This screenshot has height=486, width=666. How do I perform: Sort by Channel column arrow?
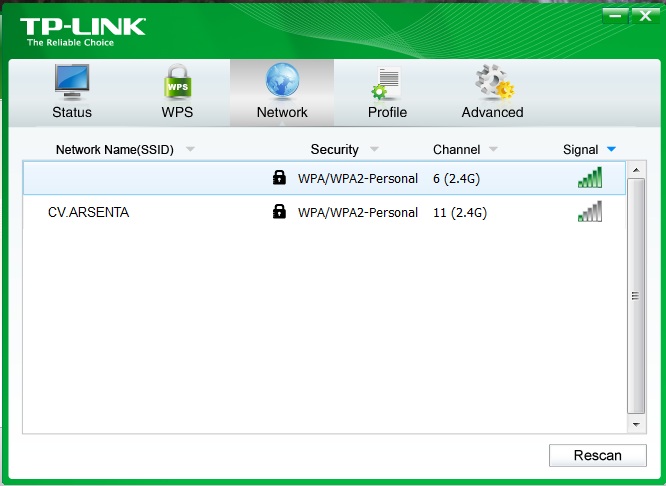pyautogui.click(x=493, y=149)
